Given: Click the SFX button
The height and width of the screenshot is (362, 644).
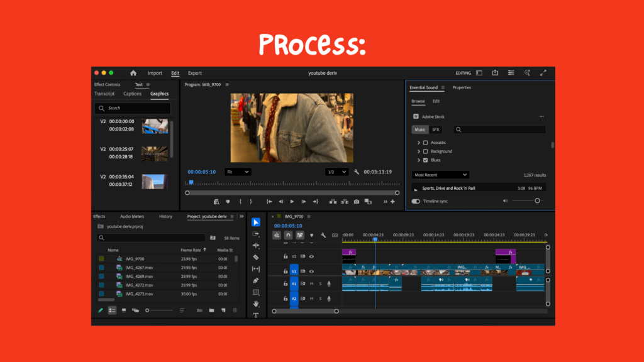Looking at the screenshot, I should tap(436, 129).
